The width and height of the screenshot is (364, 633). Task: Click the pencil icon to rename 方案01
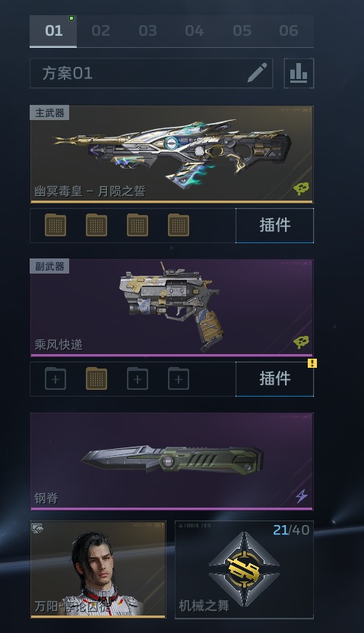point(257,73)
